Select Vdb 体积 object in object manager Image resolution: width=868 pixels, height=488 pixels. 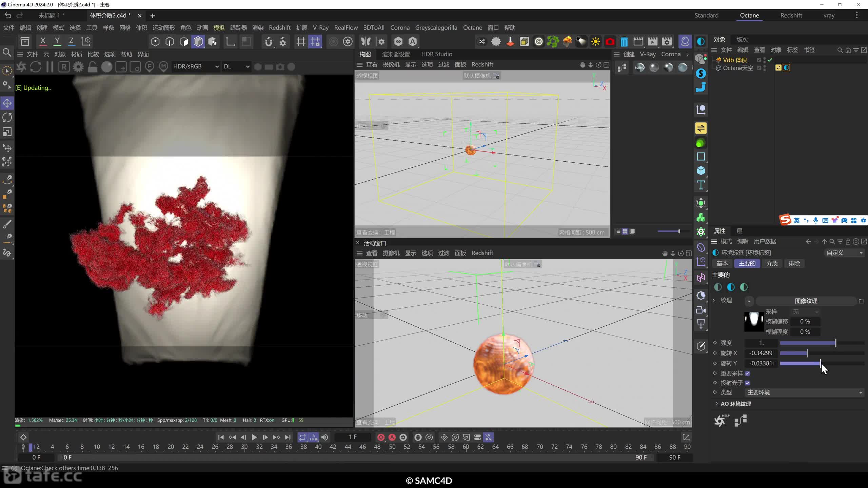[735, 60]
